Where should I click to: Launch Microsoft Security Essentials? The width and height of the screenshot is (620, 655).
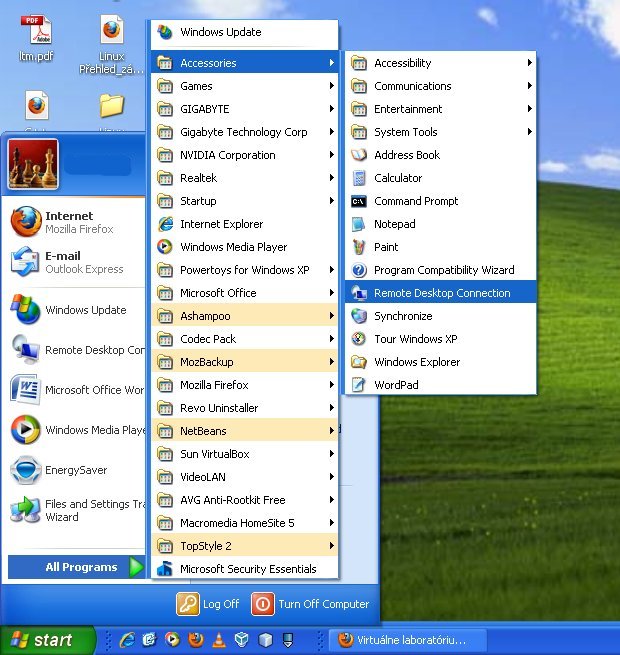tap(244, 569)
